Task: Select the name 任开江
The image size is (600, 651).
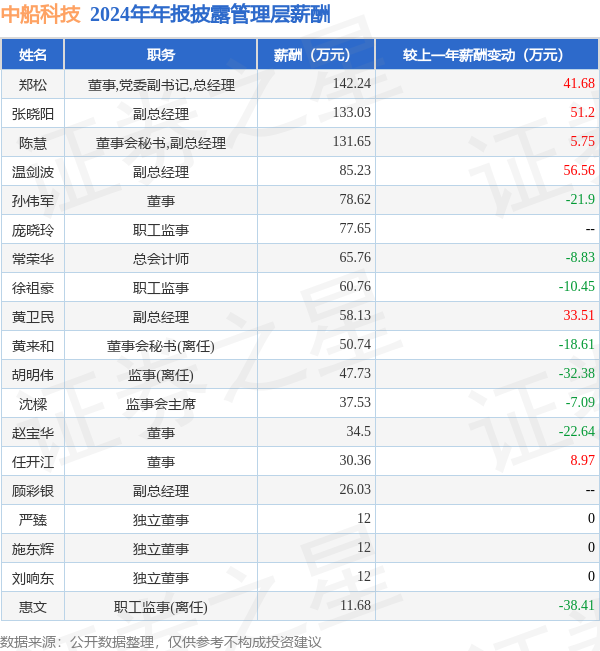Action: [33, 462]
